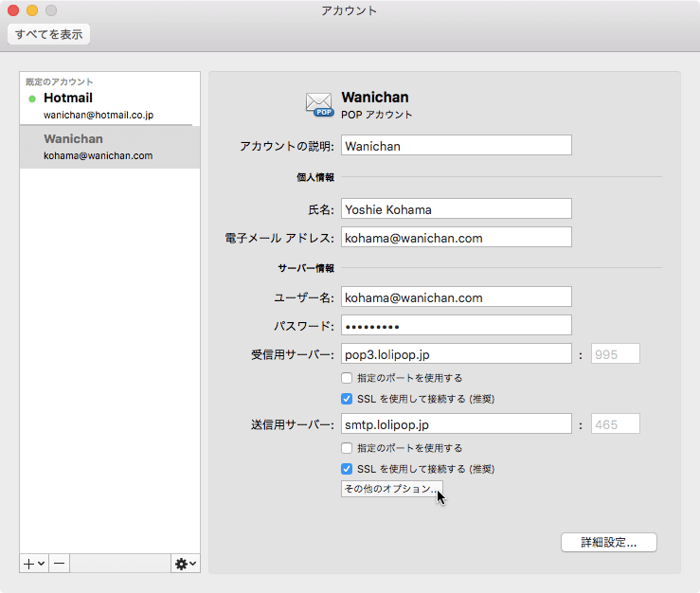The height and width of the screenshot is (593, 700).
Task: Click the add account plus button
Action: coord(34,563)
